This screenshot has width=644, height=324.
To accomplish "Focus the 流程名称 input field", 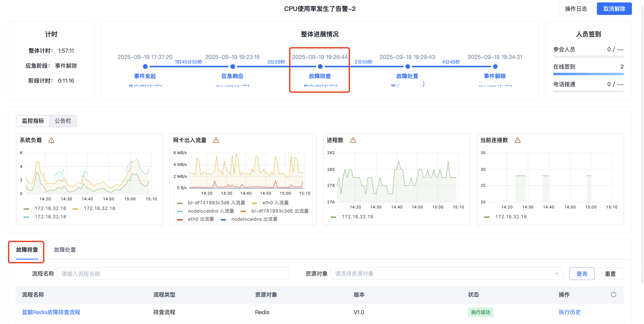I will tap(173, 274).
